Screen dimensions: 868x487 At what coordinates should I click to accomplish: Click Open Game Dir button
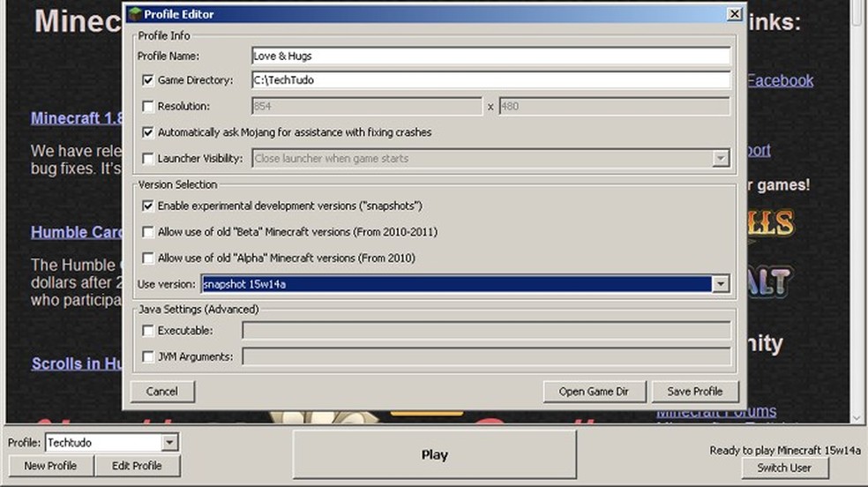[x=594, y=391]
